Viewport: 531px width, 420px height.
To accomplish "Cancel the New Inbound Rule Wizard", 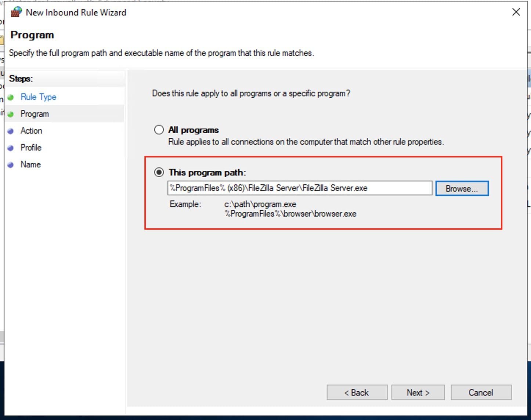I will click(x=481, y=392).
